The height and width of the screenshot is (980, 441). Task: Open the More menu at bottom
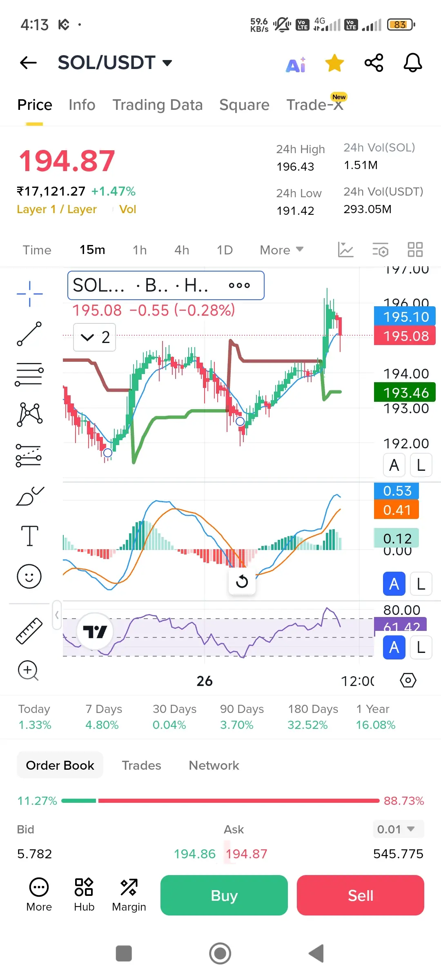[x=39, y=895]
